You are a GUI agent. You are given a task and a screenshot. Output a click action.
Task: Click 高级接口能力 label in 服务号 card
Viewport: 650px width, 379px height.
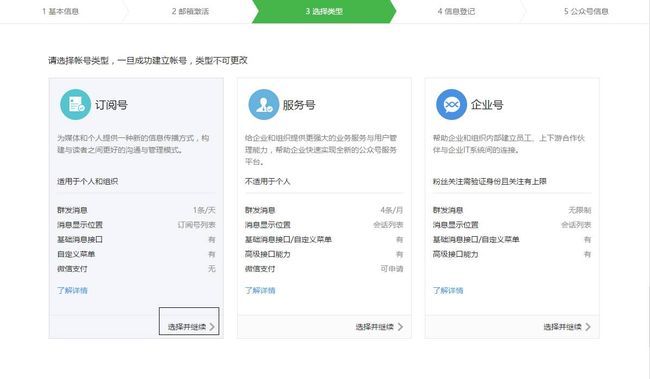(267, 254)
